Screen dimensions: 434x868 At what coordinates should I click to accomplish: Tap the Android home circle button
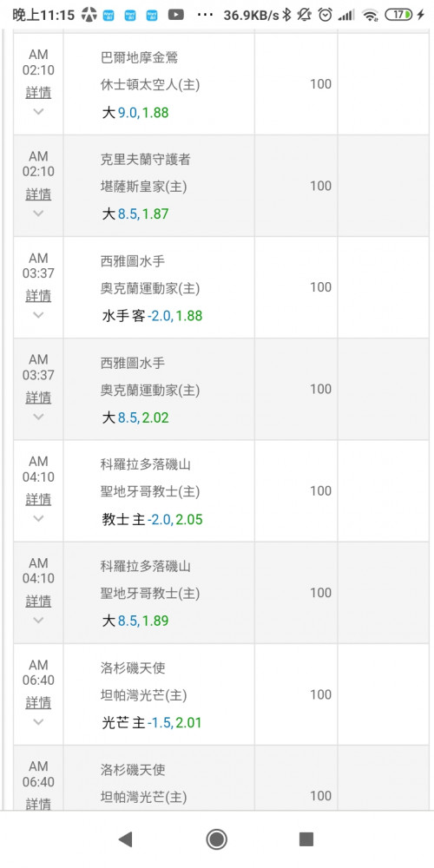pos(216,839)
